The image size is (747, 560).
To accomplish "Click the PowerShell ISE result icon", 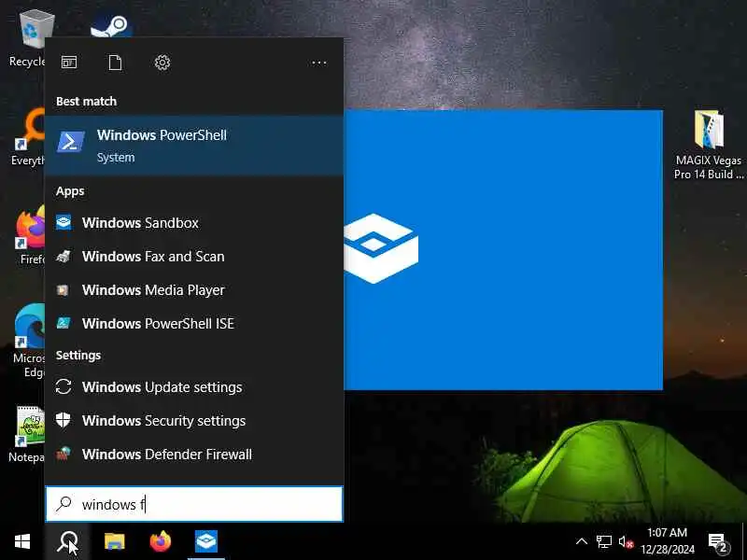I will [x=63, y=323].
